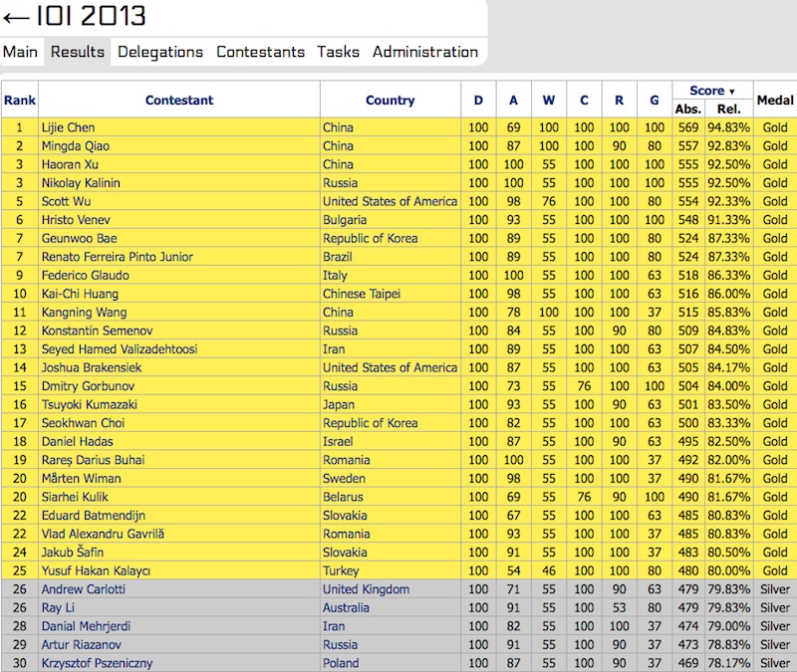Click the Country column header
797x672 pixels.
pyautogui.click(x=390, y=101)
